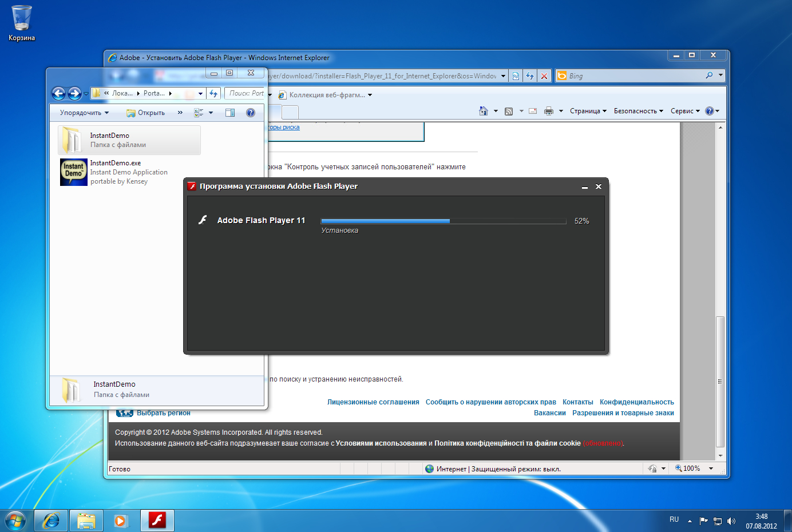Go to the Internet Explorer home page
Viewport: 792px width, 532px height.
coord(484,111)
